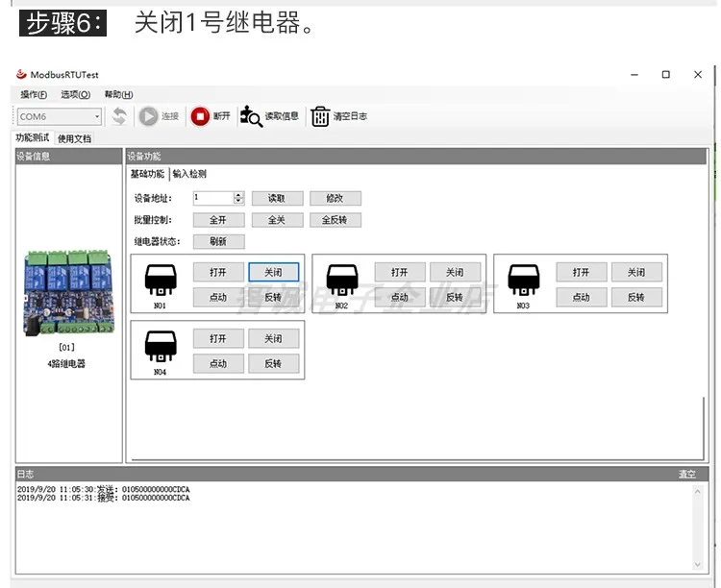Click the Clear Log (清空日志) trash icon
The height and width of the screenshot is (588, 721).
(320, 116)
